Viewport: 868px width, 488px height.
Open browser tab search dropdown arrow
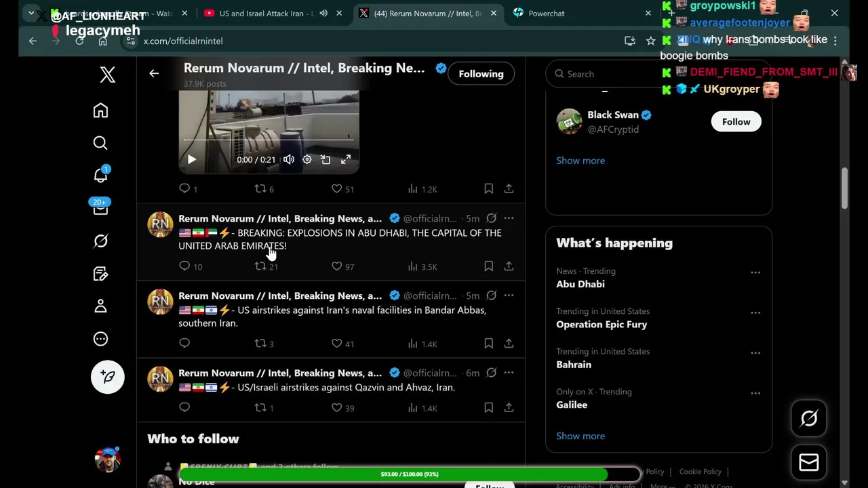click(x=31, y=13)
